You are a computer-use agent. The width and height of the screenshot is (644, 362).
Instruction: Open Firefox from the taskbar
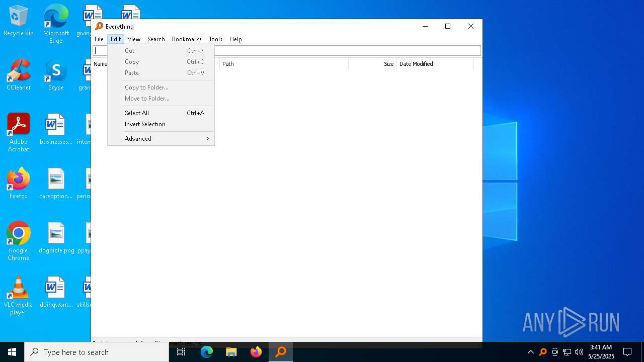256,352
